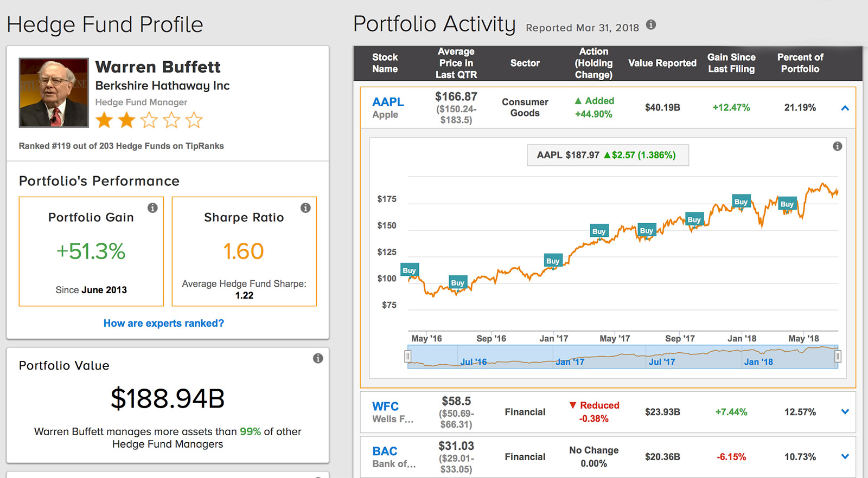Click the Portfolio Value info icon
The image size is (868, 478).
coord(318,358)
